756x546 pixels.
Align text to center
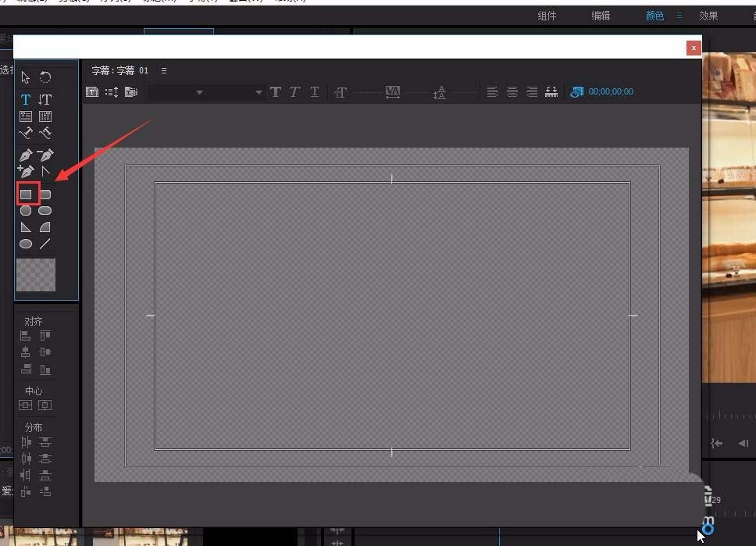(512, 91)
